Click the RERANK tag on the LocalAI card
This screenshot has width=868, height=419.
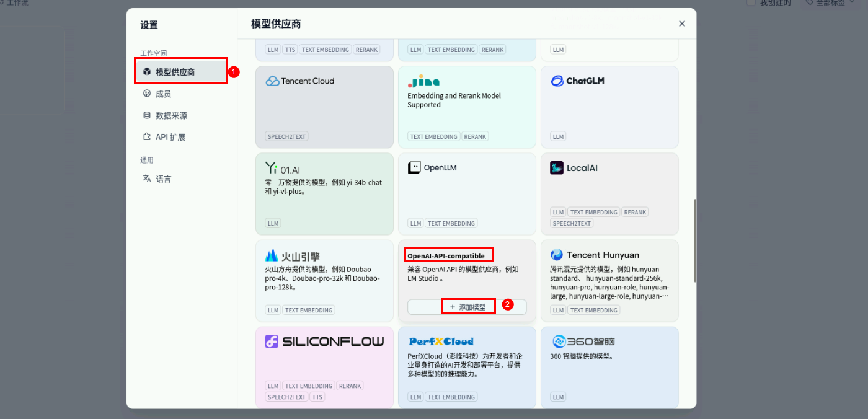(x=635, y=212)
